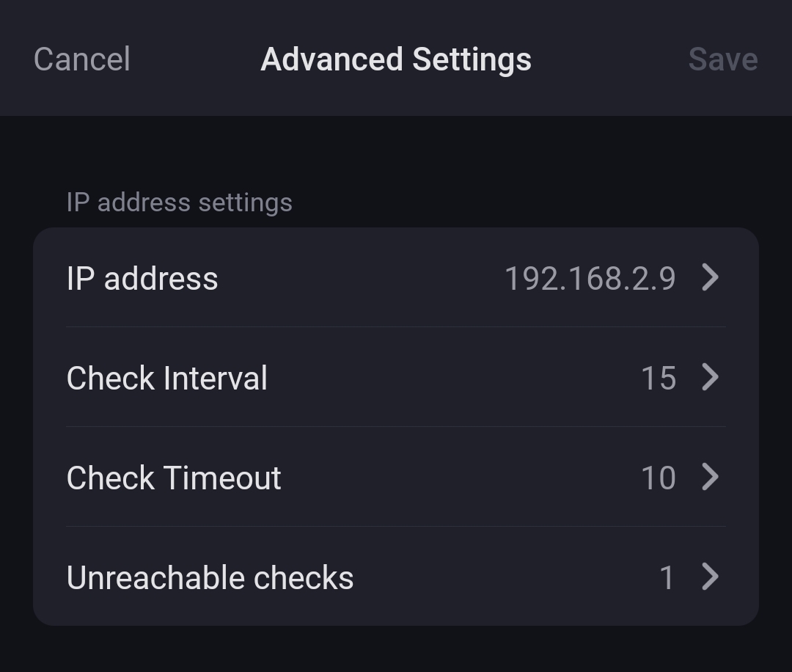Select the Check Interval value 15
Screen dimensions: 792x672
[658, 379]
